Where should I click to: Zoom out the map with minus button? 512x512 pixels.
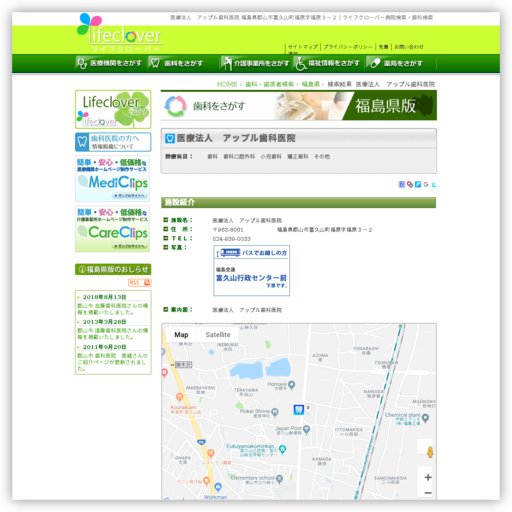[428, 492]
